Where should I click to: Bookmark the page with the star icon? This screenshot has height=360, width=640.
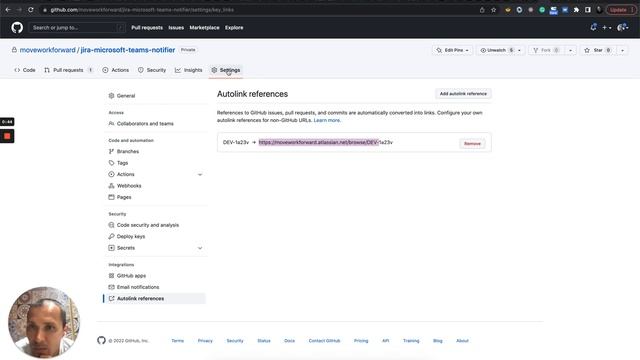(493, 10)
